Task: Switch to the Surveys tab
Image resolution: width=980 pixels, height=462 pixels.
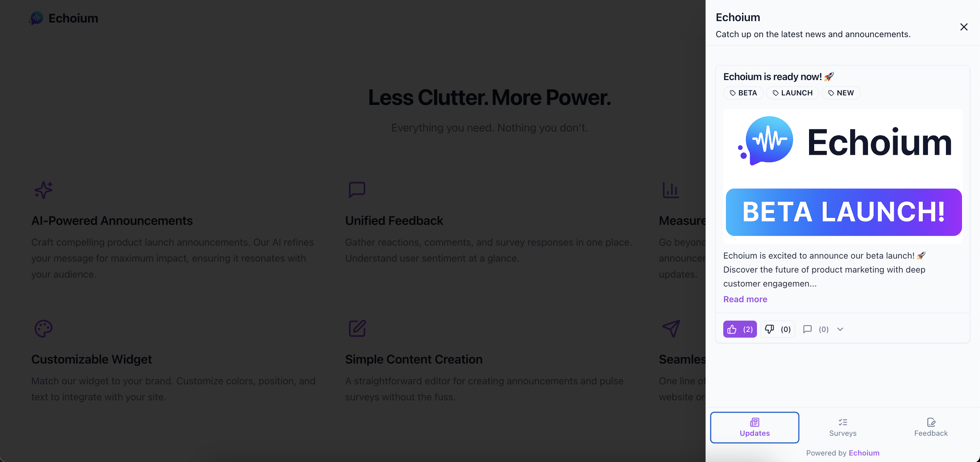Action: (x=843, y=427)
